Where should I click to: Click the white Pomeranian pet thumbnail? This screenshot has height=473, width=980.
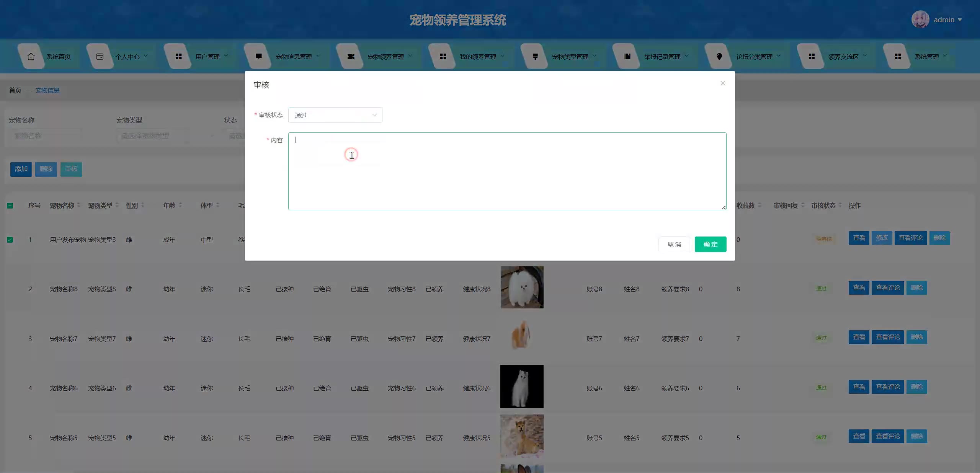pyautogui.click(x=522, y=287)
